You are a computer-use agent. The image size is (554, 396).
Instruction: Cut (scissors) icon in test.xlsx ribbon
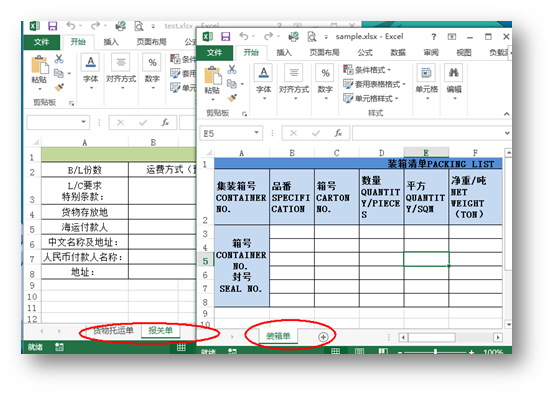pos(59,59)
